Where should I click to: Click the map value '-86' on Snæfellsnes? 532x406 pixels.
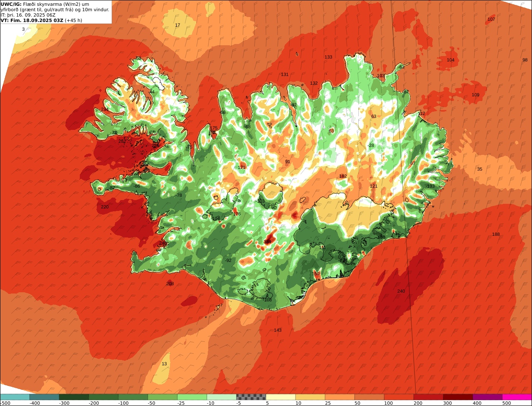(x=137, y=186)
